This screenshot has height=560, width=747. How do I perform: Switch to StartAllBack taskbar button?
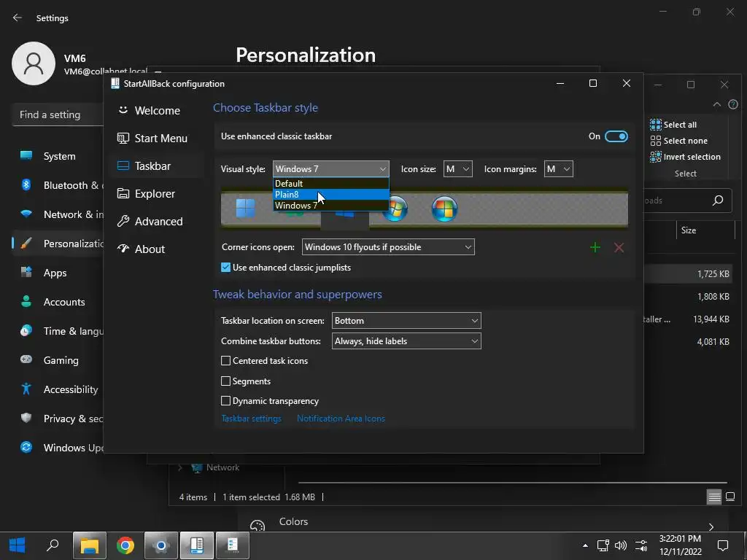pos(197,545)
